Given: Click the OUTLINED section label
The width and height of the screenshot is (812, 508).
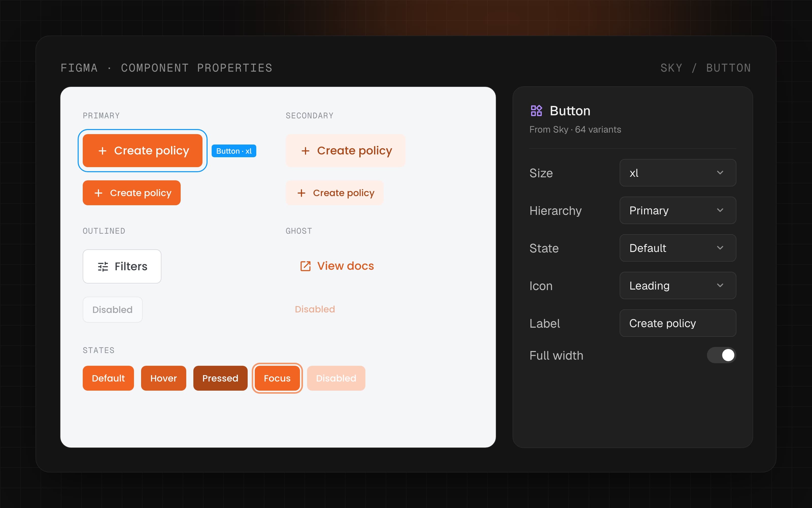Looking at the screenshot, I should (104, 231).
